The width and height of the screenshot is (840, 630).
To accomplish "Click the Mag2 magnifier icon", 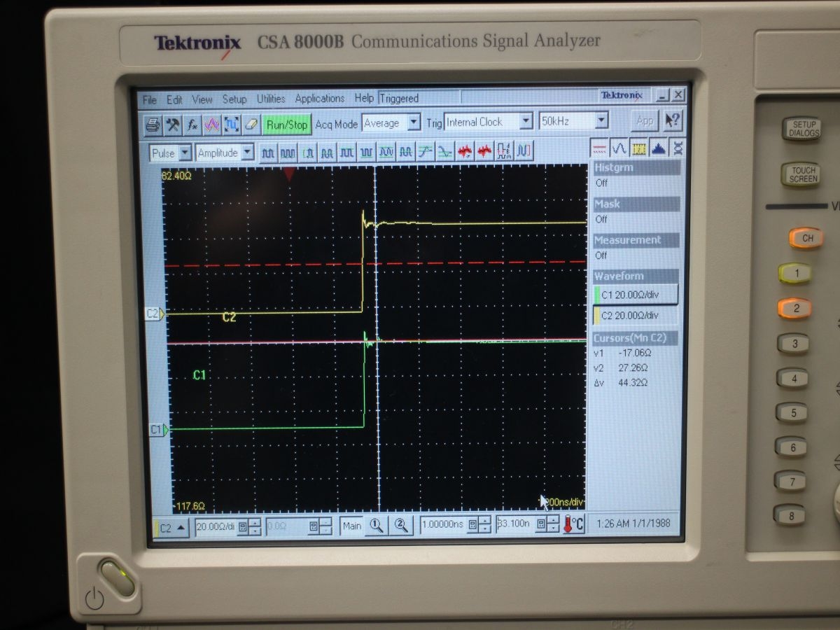I will [400, 525].
